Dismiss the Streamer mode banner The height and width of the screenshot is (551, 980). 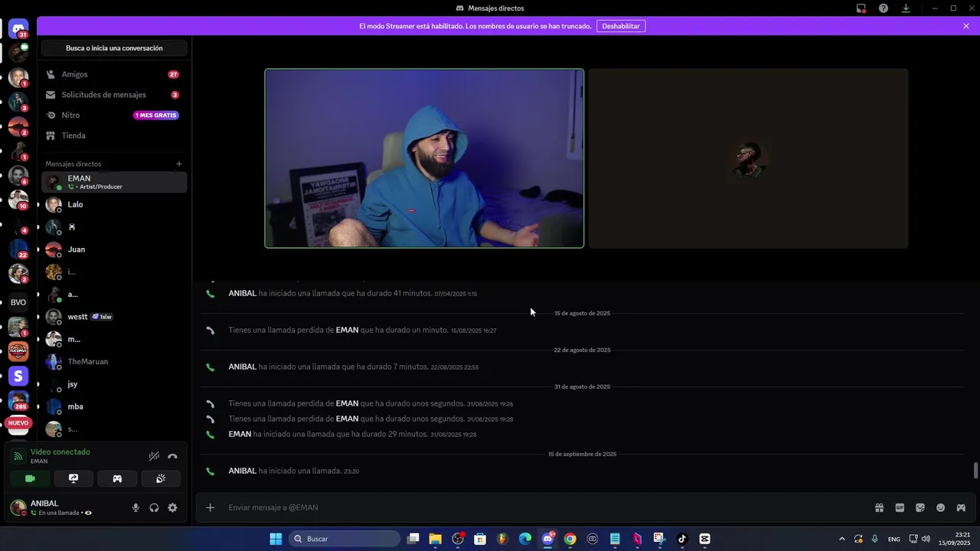coord(966,26)
